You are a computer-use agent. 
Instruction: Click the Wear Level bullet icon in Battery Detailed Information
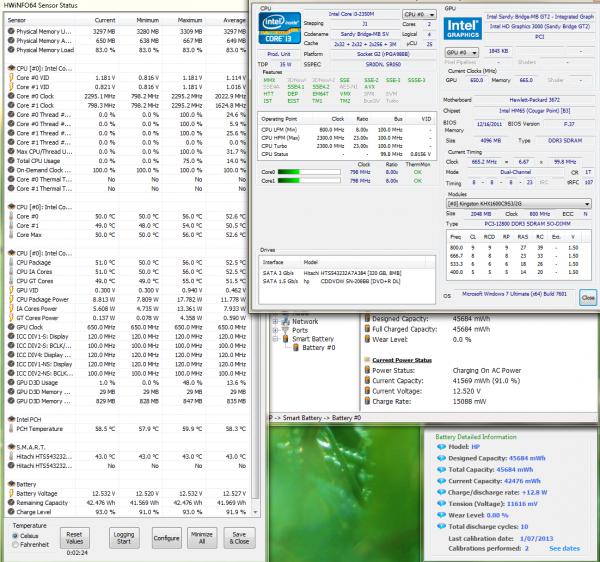441,515
